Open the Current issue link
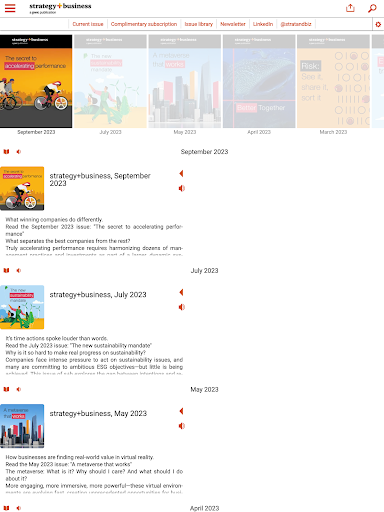This screenshot has height=512, width=384. 88,24
